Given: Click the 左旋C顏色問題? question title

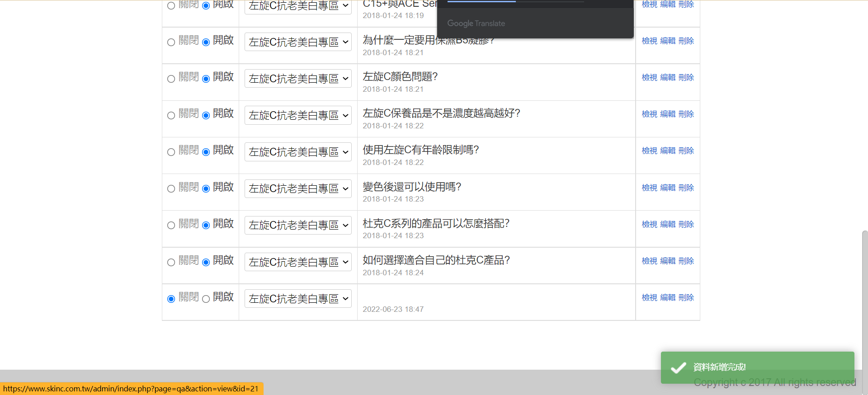Looking at the screenshot, I should click(400, 77).
